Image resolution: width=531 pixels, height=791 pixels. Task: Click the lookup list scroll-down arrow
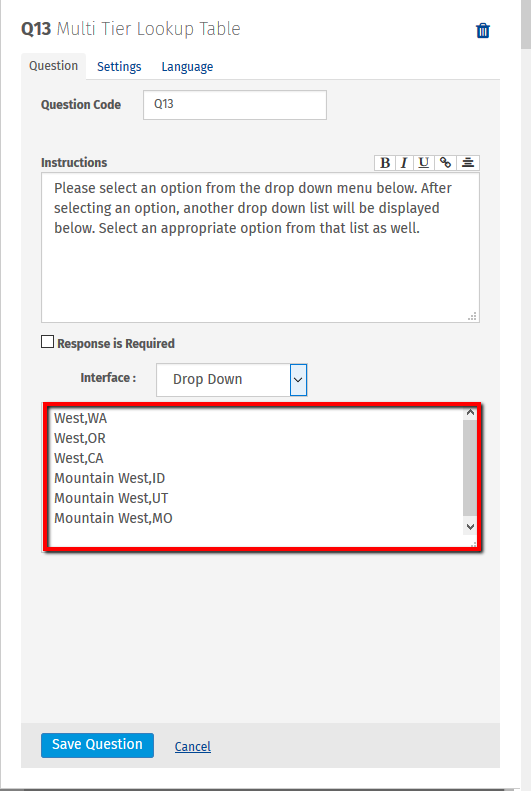point(470,527)
